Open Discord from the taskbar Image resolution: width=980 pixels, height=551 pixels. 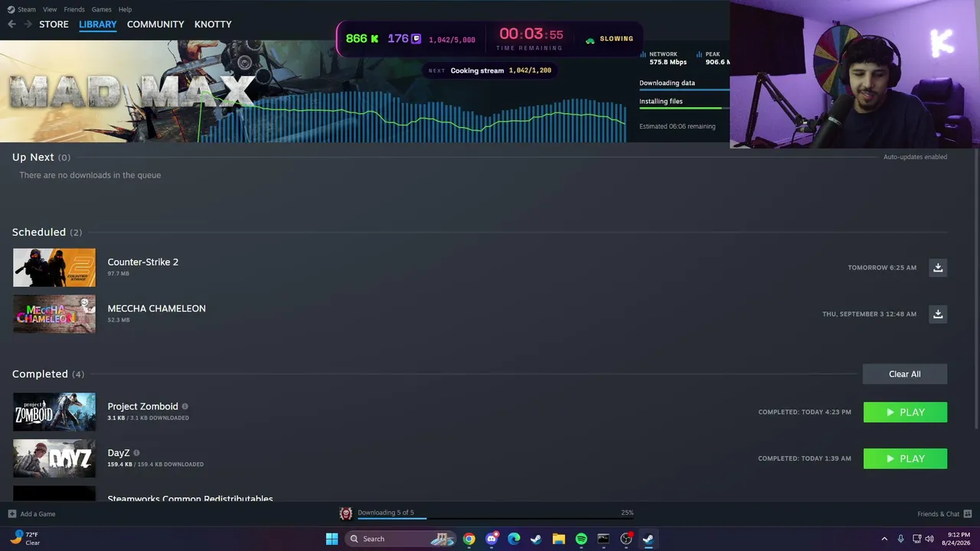pos(492,539)
